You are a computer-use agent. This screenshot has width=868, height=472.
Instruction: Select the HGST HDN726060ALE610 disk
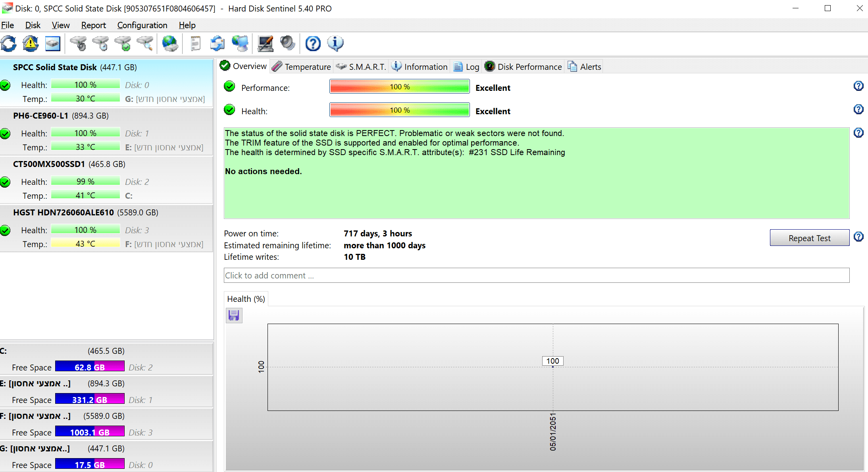[x=64, y=213]
